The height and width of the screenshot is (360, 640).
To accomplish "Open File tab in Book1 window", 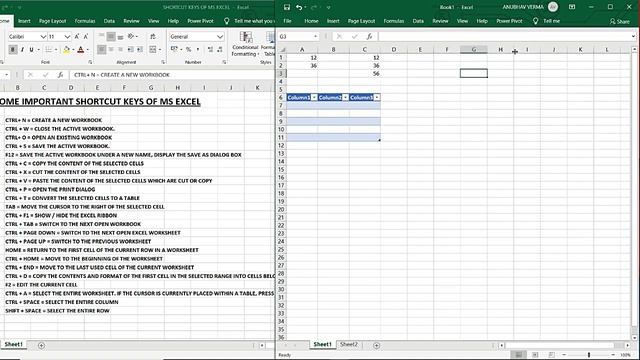I will (x=287, y=21).
